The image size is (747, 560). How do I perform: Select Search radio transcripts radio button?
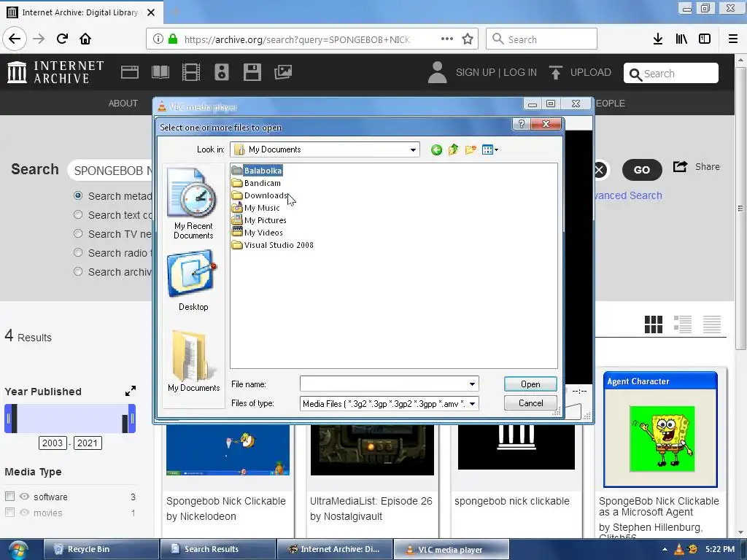pyautogui.click(x=78, y=253)
